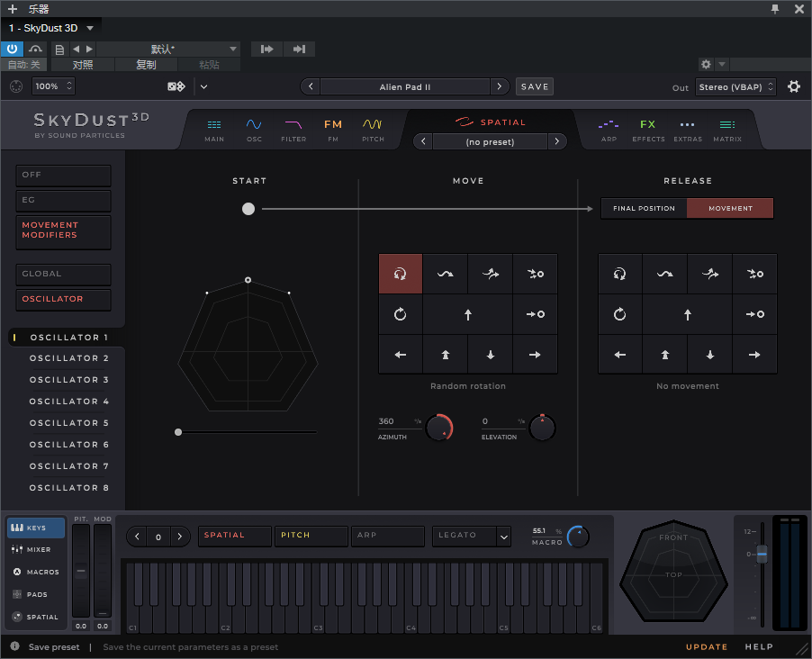This screenshot has height=659, width=812.
Task: Click the host preset file icon
Action: (59, 50)
